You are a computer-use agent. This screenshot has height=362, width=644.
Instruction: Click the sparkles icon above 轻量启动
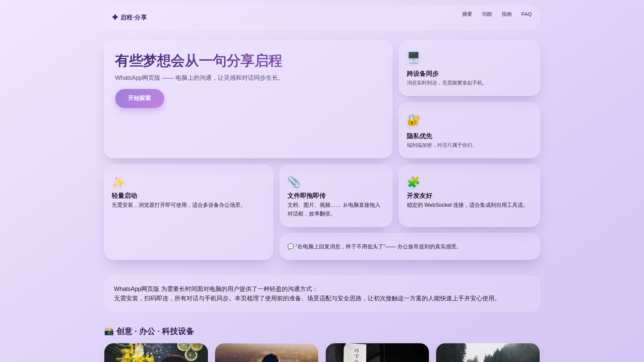tap(118, 182)
